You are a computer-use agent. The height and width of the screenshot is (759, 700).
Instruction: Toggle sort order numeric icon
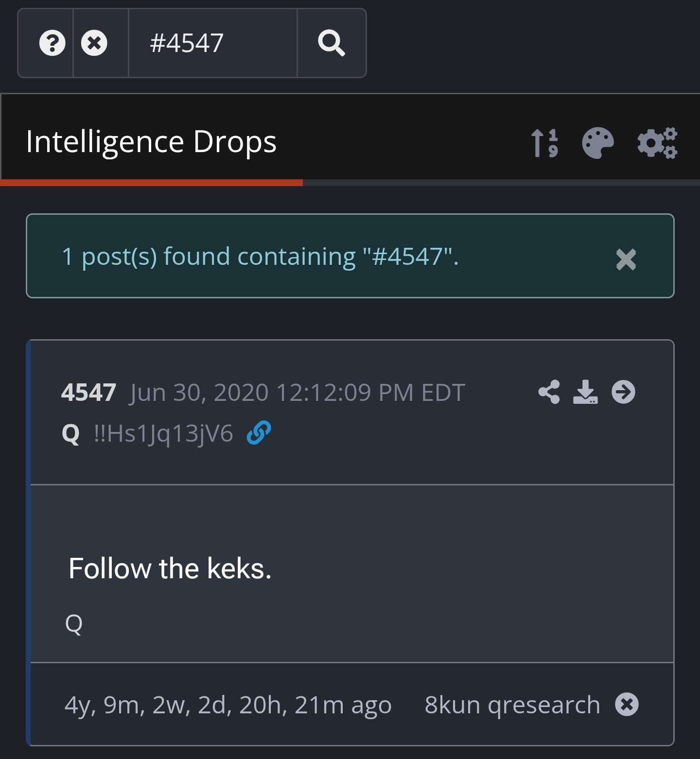click(x=544, y=143)
